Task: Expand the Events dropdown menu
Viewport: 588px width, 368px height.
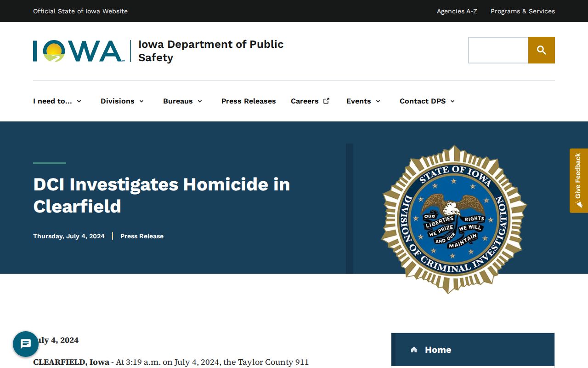Action: (x=363, y=101)
